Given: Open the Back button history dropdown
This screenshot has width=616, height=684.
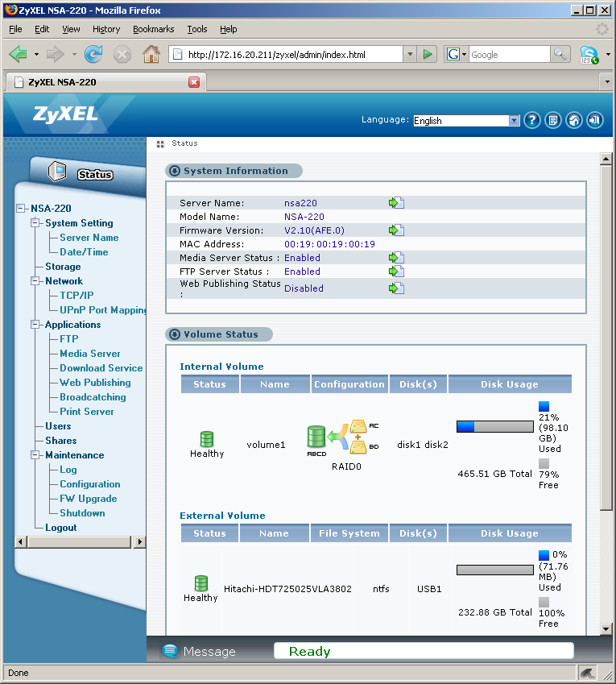Looking at the screenshot, I should click(x=36, y=55).
